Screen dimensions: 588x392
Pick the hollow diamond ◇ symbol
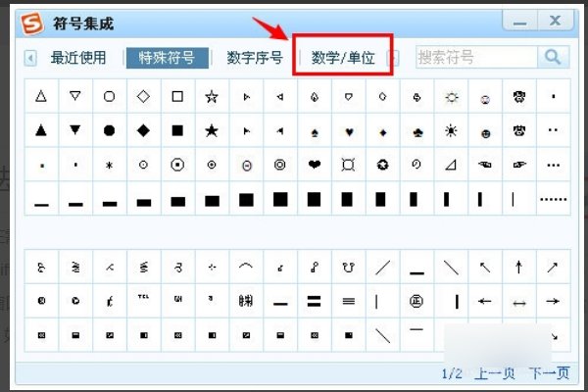(144, 96)
